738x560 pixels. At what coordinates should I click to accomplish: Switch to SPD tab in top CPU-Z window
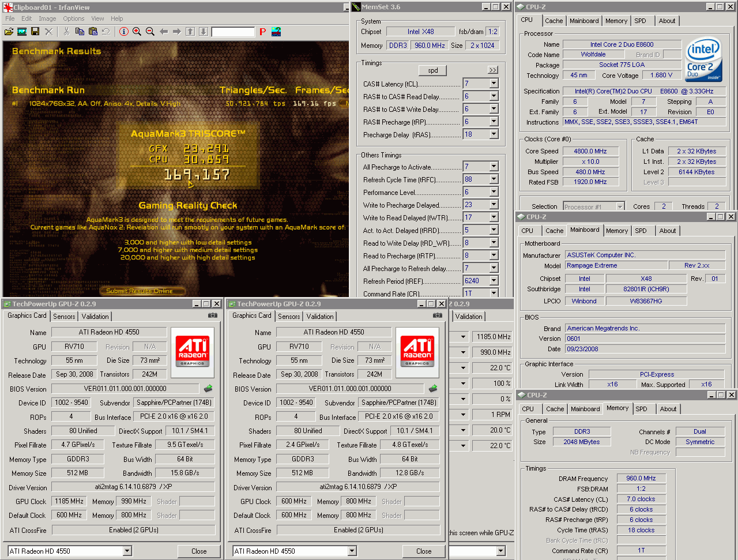coord(641,21)
